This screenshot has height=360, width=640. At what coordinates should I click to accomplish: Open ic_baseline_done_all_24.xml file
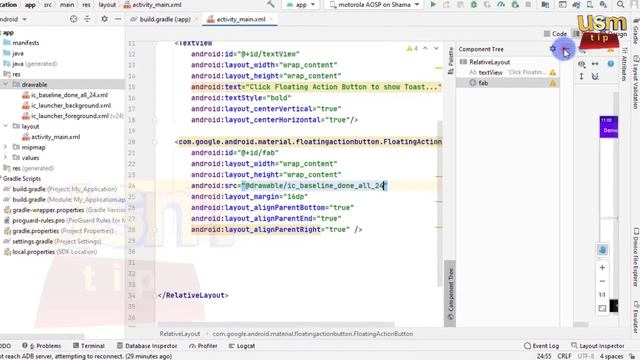click(69, 95)
